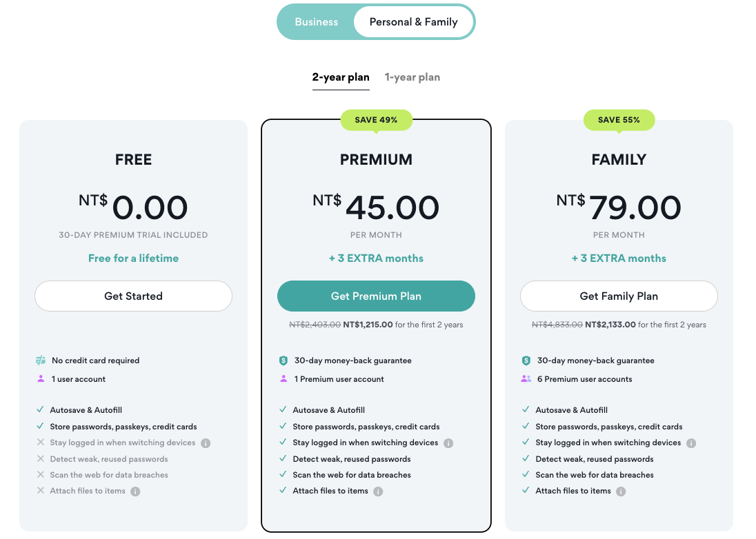Click the SAVE 49% badge on Premium
The image size is (756, 539).
click(376, 120)
